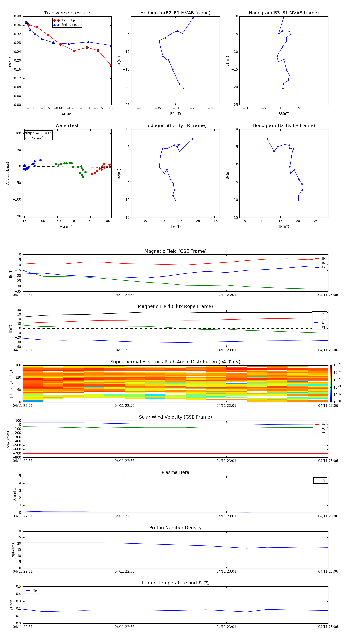
Task: Click the 'Proton Temperature and Te/Tp' title
Action: [175, 583]
